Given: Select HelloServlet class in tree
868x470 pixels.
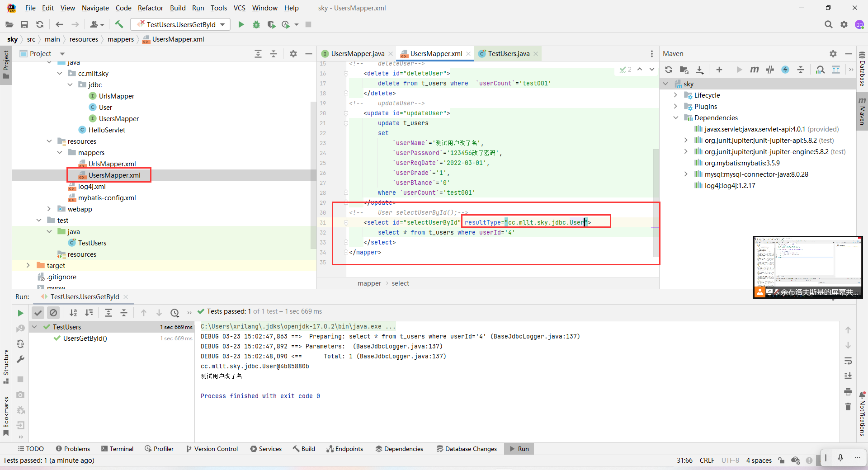Looking at the screenshot, I should (107, 130).
